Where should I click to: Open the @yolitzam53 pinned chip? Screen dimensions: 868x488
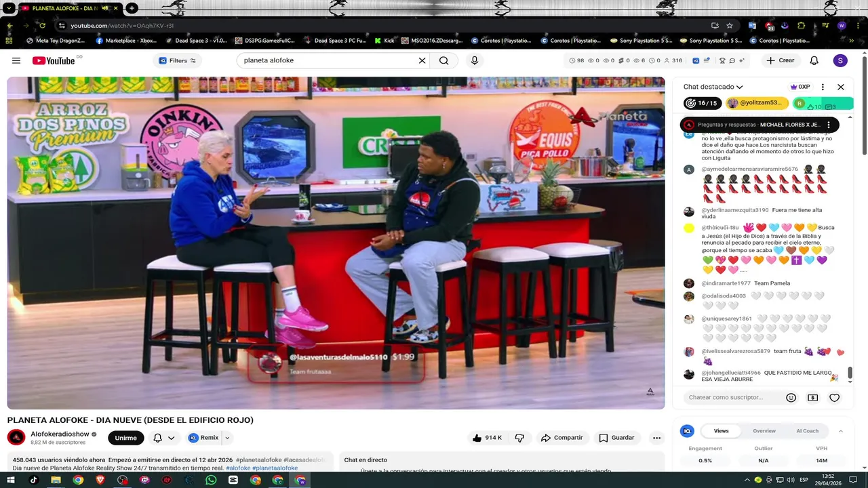tap(757, 103)
